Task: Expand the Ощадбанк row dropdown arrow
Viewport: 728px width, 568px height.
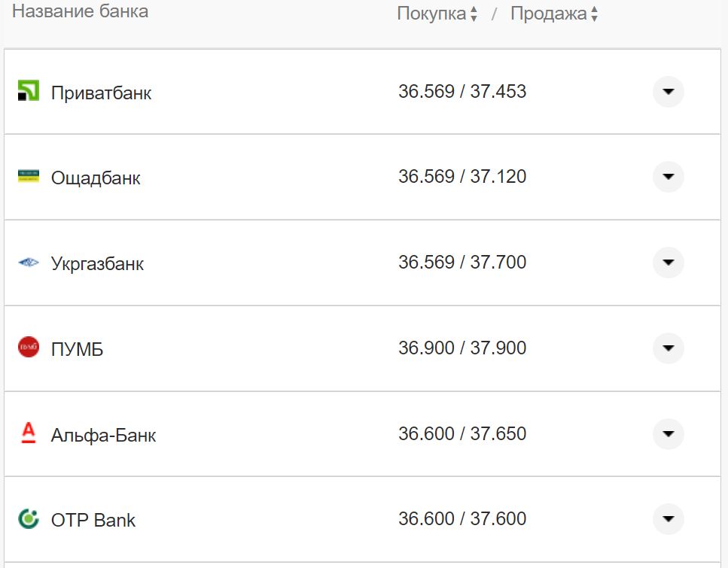Action: coord(668,177)
